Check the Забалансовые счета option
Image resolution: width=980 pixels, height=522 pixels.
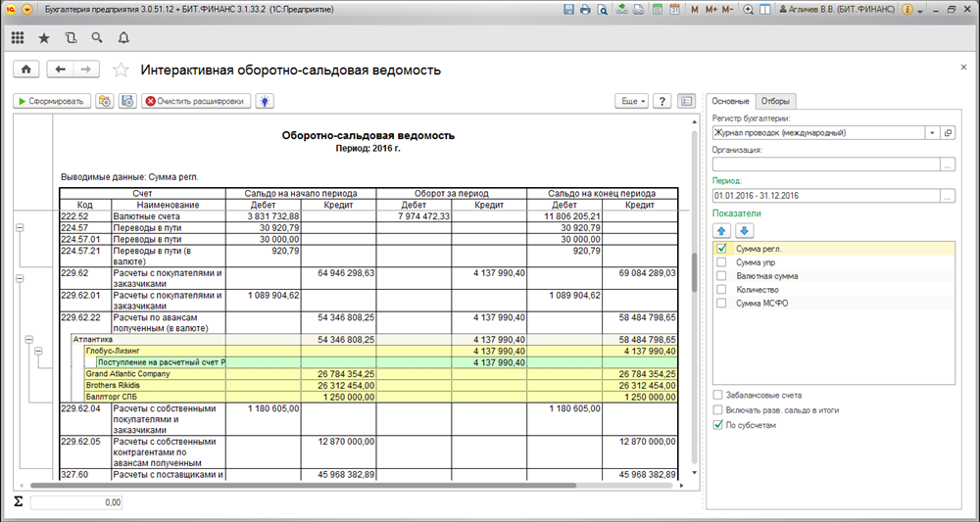click(719, 394)
